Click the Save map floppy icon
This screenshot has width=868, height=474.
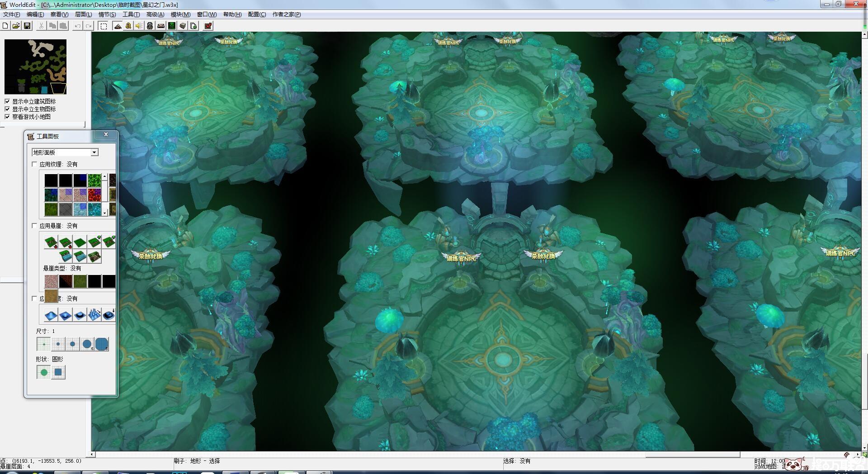(x=27, y=26)
